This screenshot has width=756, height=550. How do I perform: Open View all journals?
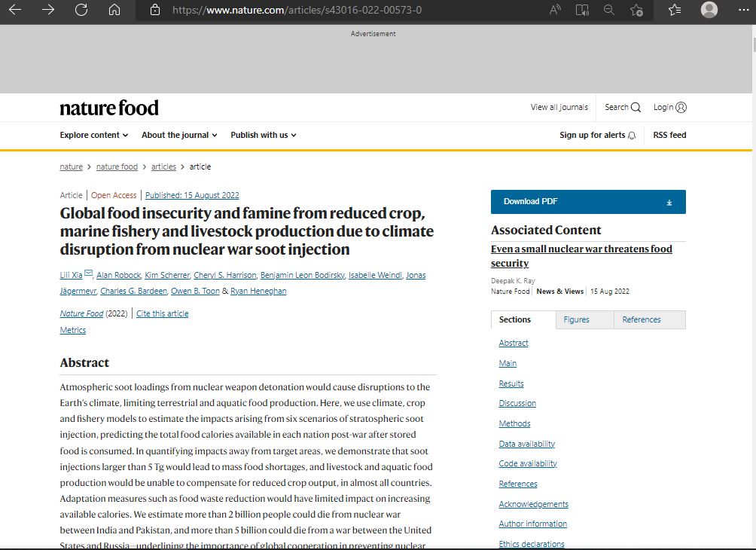point(559,107)
